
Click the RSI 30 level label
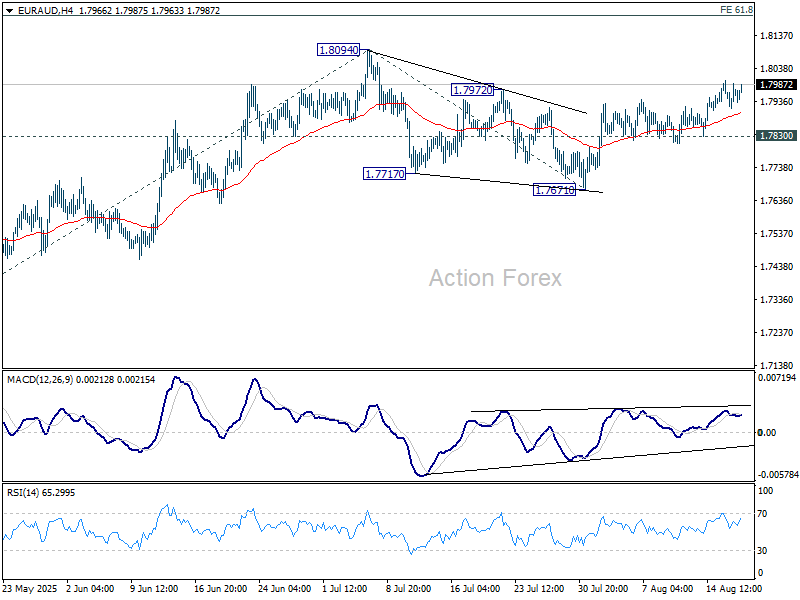[x=762, y=551]
